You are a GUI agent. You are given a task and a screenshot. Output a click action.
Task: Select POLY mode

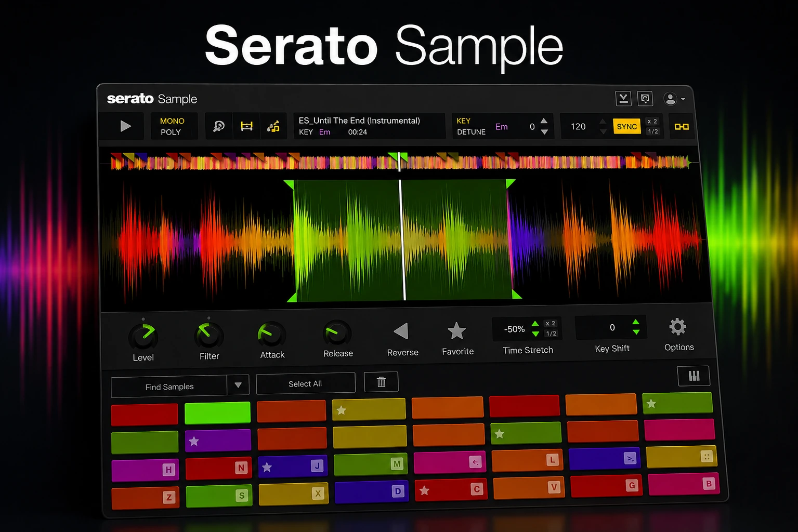(171, 132)
